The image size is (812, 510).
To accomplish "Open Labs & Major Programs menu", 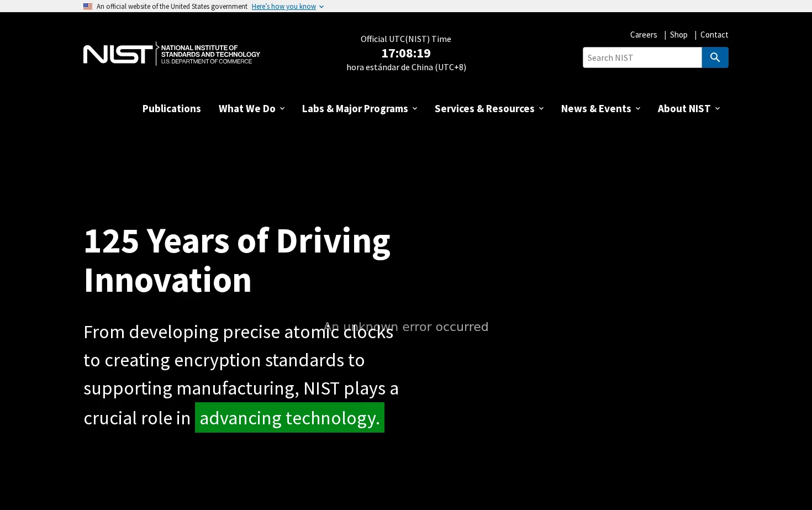I will (x=355, y=108).
